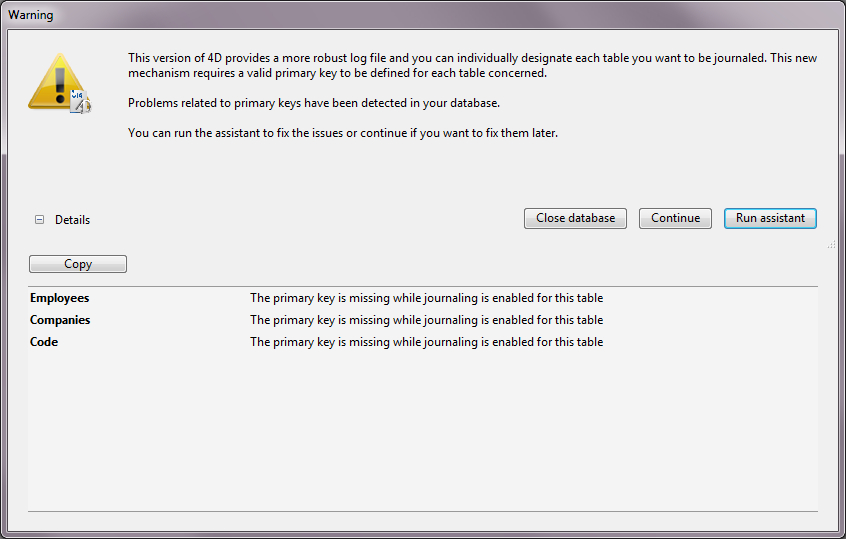Select the Companies table row
The height and width of the screenshot is (539, 846).
click(x=60, y=320)
